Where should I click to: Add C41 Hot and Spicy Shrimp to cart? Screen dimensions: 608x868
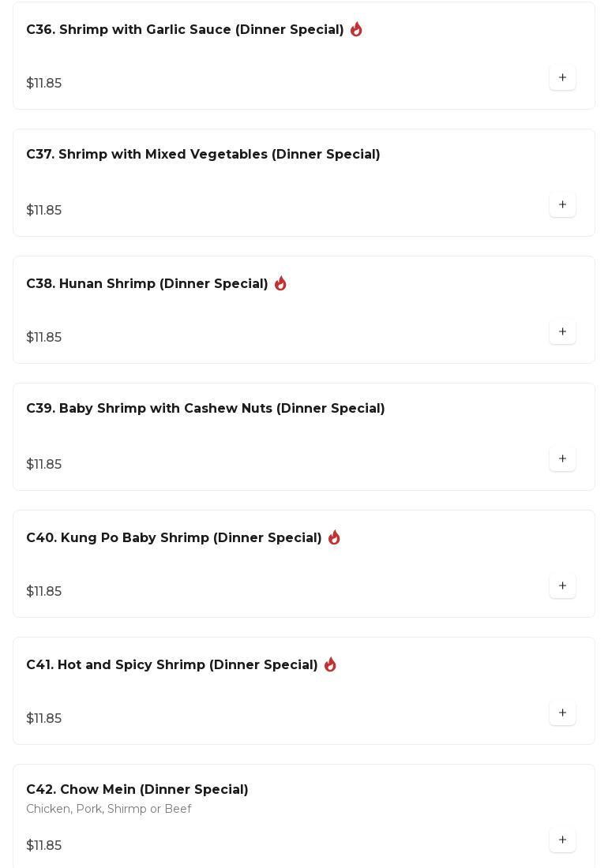pyautogui.click(x=562, y=713)
